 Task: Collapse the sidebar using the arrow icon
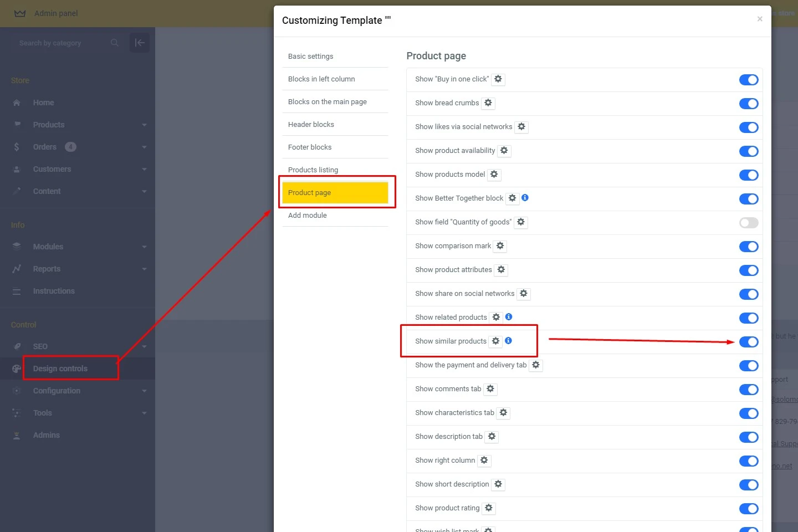(x=139, y=42)
